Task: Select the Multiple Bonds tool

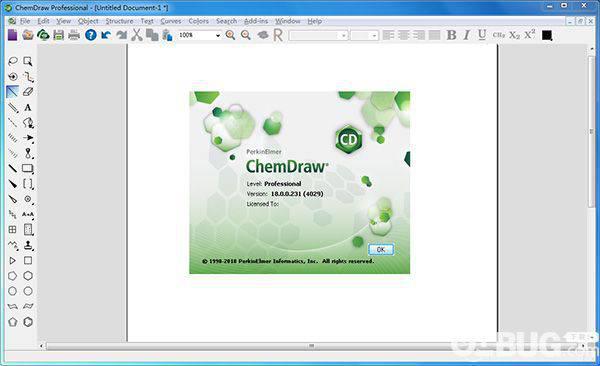Action: point(13,107)
